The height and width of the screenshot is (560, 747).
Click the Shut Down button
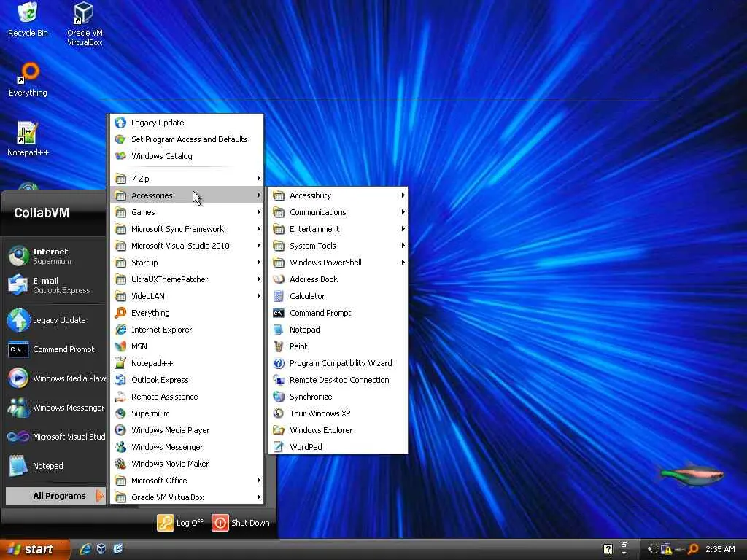pyautogui.click(x=241, y=523)
